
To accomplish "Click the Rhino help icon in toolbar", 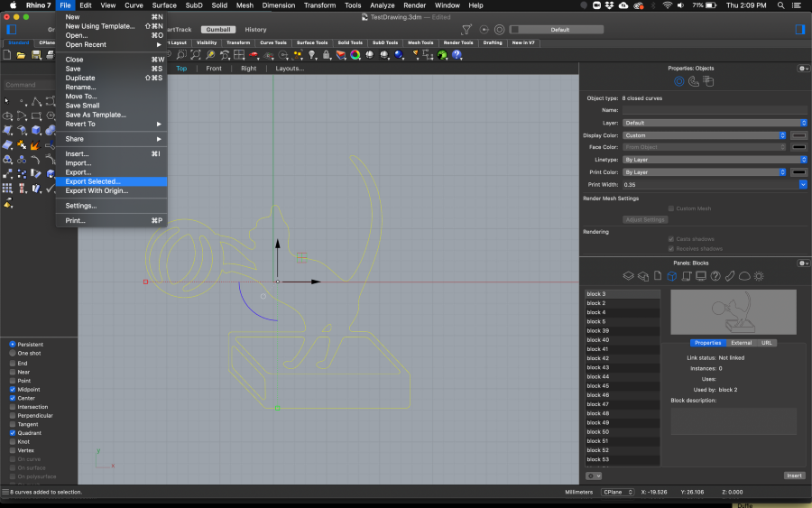I will pyautogui.click(x=457, y=55).
